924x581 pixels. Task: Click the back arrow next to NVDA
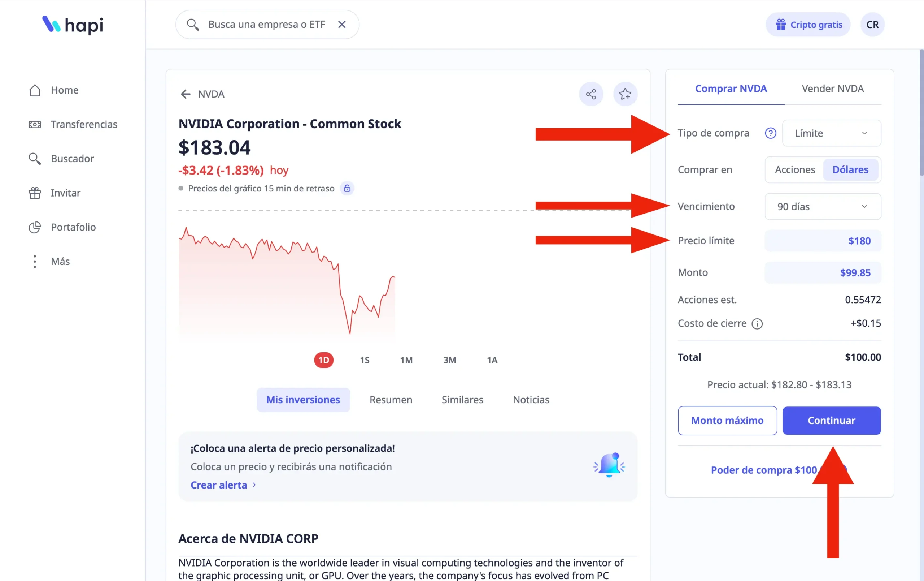tap(186, 94)
